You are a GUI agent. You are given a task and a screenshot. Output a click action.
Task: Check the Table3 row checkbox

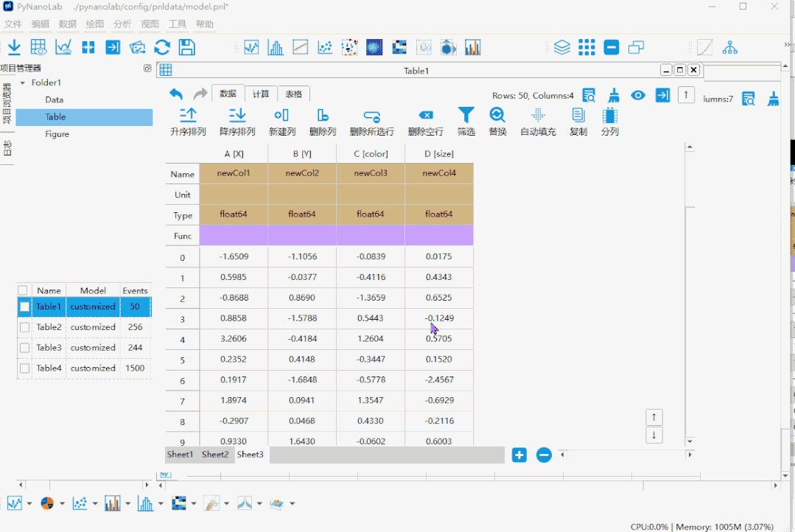coord(24,347)
